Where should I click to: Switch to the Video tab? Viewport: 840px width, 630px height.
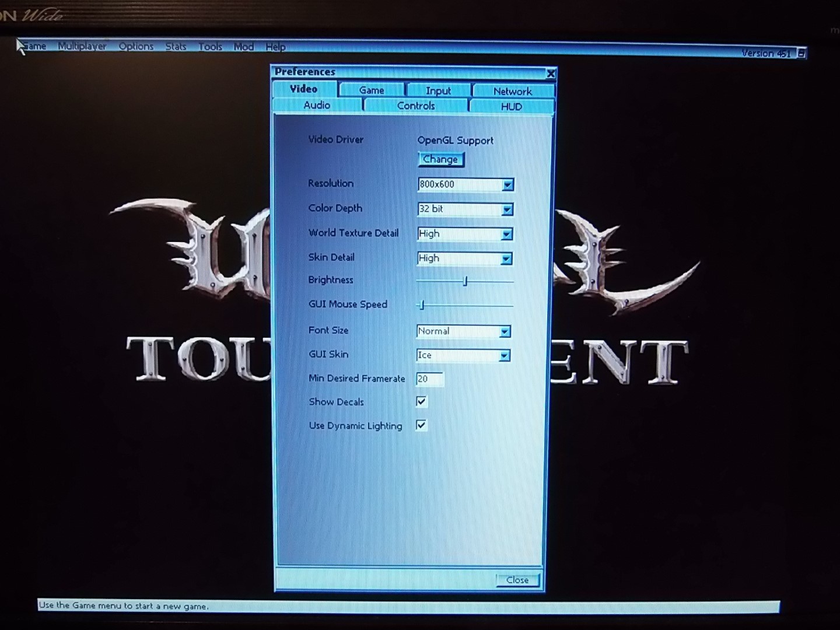(304, 89)
